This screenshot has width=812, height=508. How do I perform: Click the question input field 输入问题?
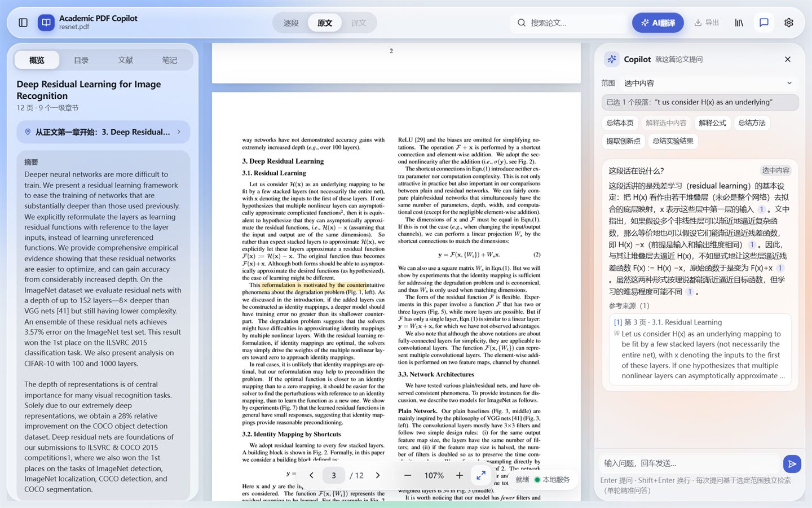click(690, 463)
